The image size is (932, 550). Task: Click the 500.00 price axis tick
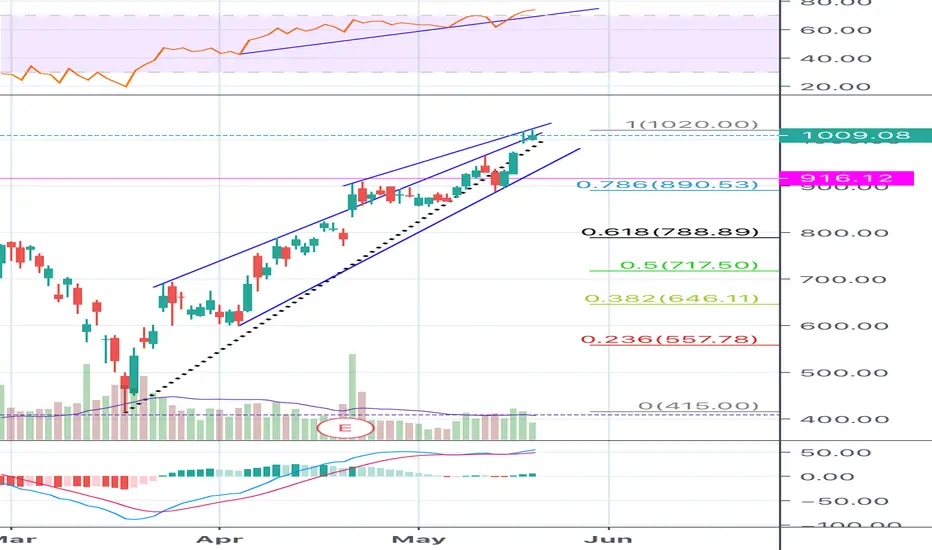tap(844, 373)
